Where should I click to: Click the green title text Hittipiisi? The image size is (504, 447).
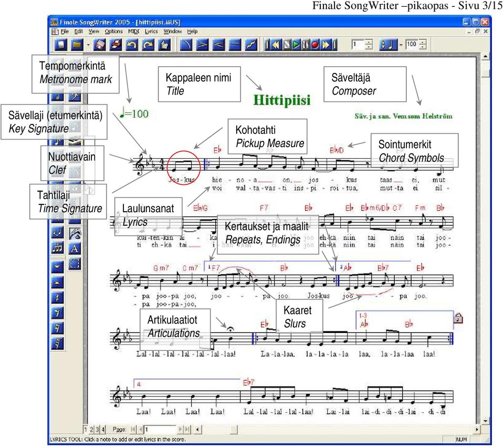(282, 100)
